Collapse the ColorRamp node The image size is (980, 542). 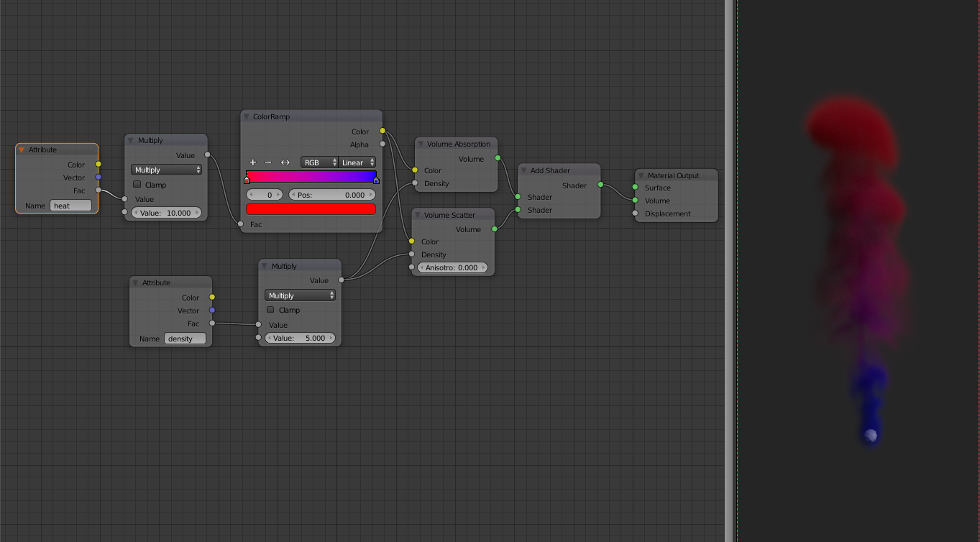[246, 116]
